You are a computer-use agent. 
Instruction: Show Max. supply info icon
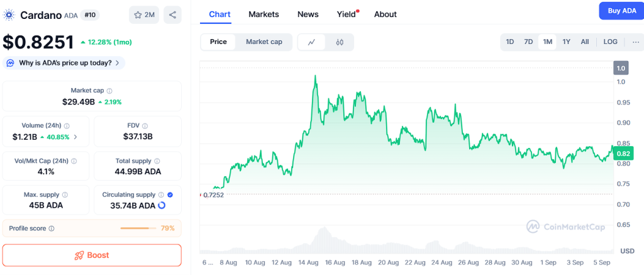[x=65, y=195]
